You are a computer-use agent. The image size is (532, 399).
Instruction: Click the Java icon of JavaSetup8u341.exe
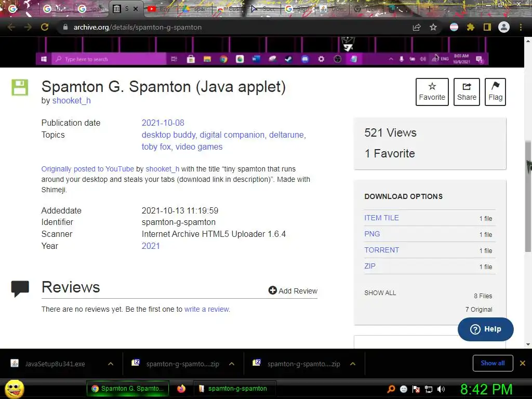[15, 363]
